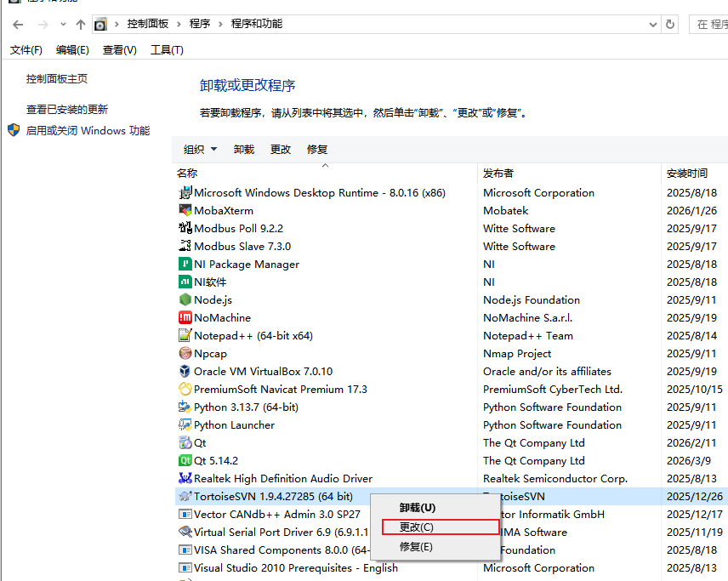Select Node.js program name
Viewport: 728px width, 581px height.
coord(213,300)
